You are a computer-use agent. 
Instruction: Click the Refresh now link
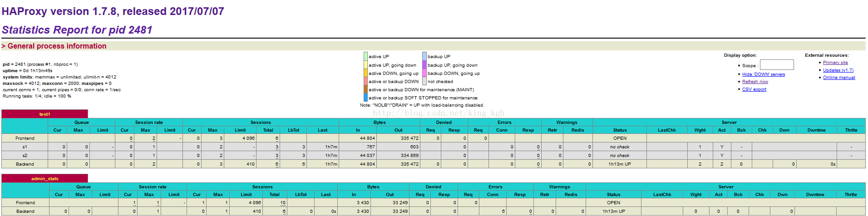coord(755,82)
